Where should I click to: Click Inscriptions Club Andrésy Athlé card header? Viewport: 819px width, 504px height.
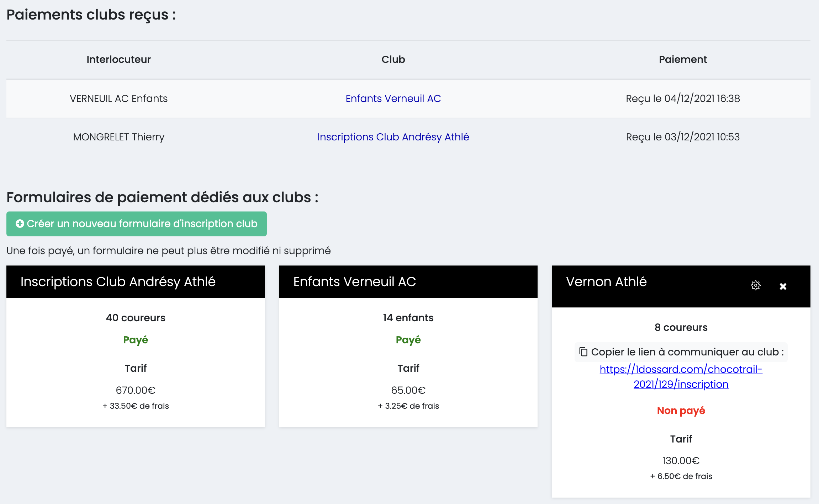coord(118,282)
